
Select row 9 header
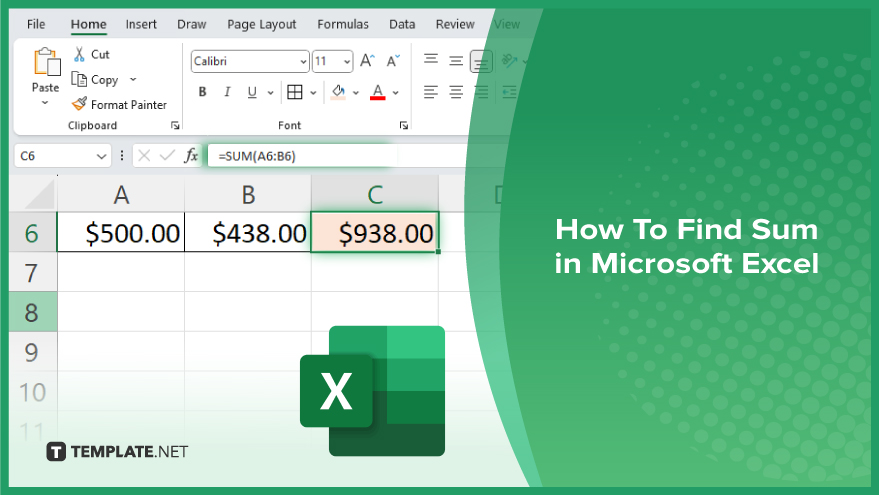tap(32, 352)
